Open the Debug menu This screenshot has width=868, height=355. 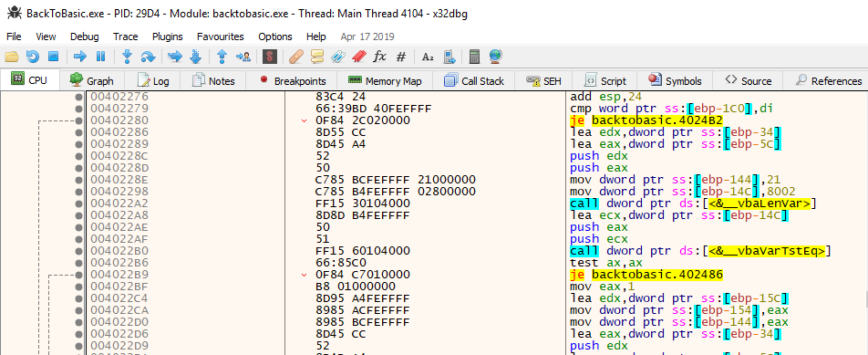tap(84, 37)
